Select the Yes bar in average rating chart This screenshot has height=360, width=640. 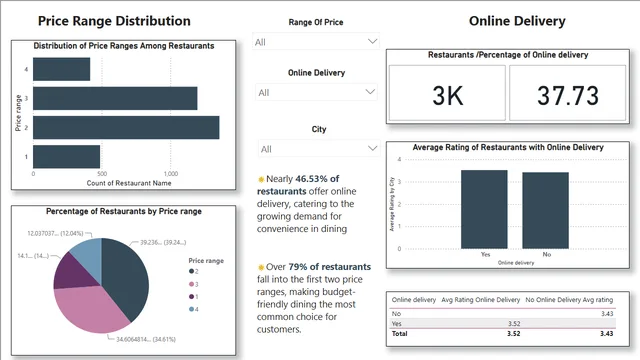(484, 209)
